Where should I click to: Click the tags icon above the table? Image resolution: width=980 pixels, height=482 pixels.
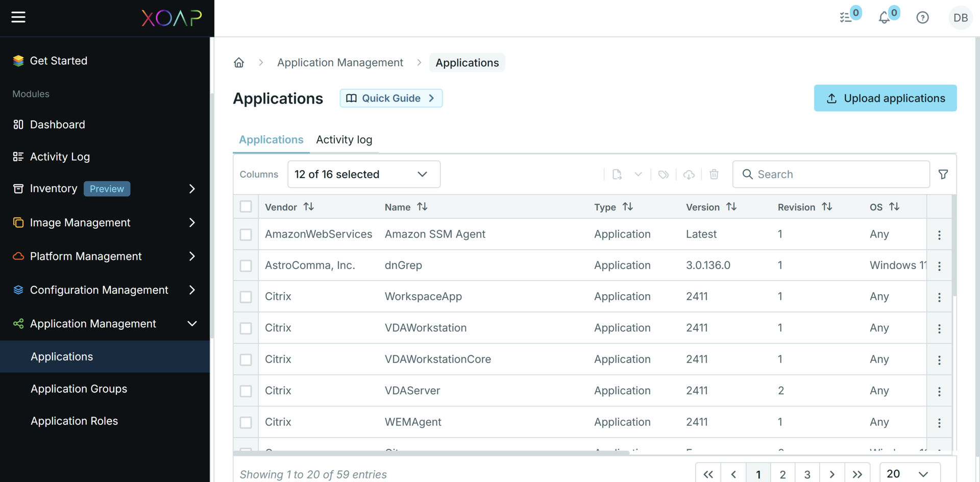tap(663, 174)
